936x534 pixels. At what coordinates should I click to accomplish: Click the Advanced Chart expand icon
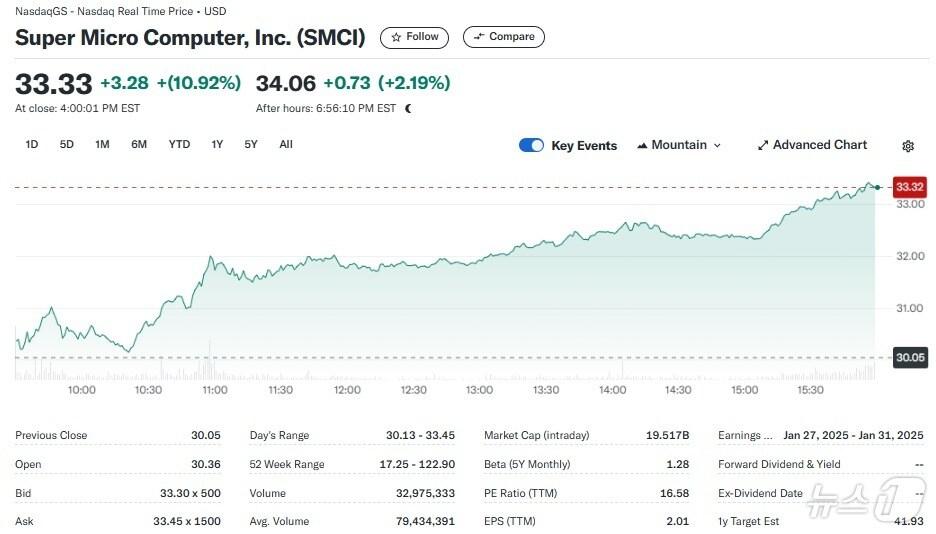[763, 145]
